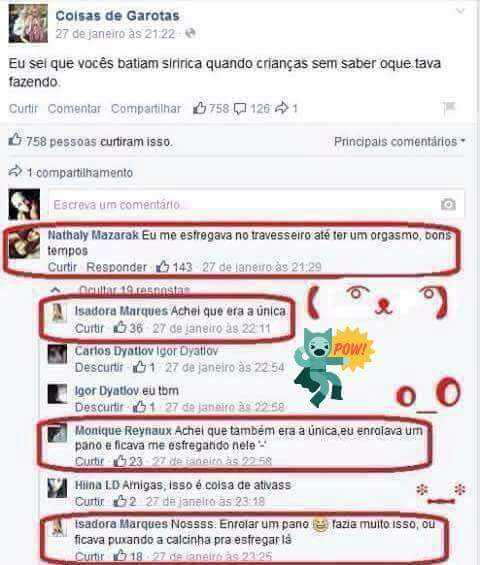The height and width of the screenshot is (565, 480).
Task: Click Descurtir on Carlos Dyatlov's reply
Action: pyautogui.click(x=99, y=368)
